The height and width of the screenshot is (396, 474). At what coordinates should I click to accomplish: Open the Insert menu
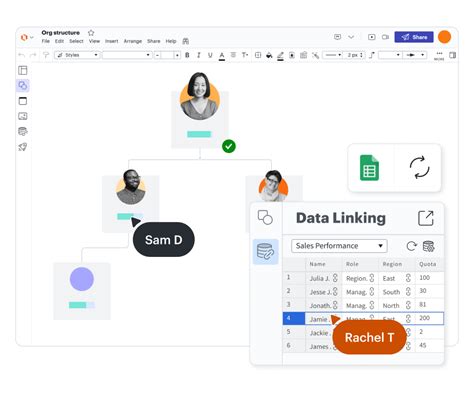[x=112, y=41]
